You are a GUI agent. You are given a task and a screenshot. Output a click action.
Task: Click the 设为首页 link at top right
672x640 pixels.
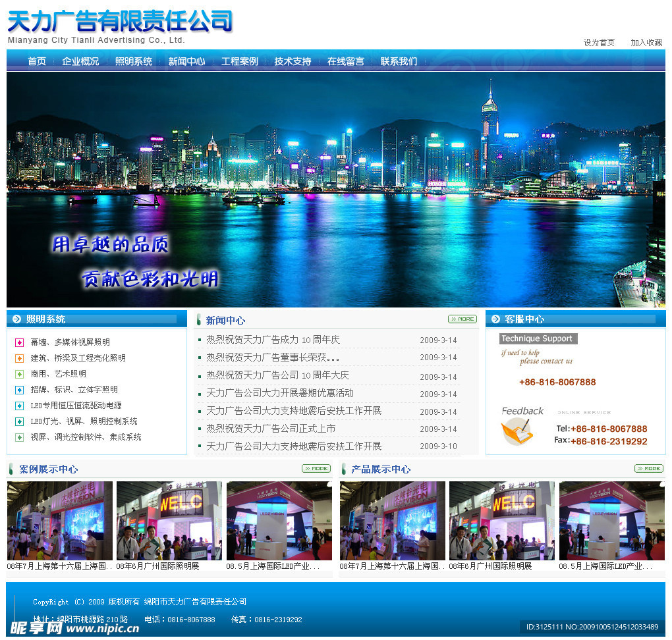coord(598,42)
